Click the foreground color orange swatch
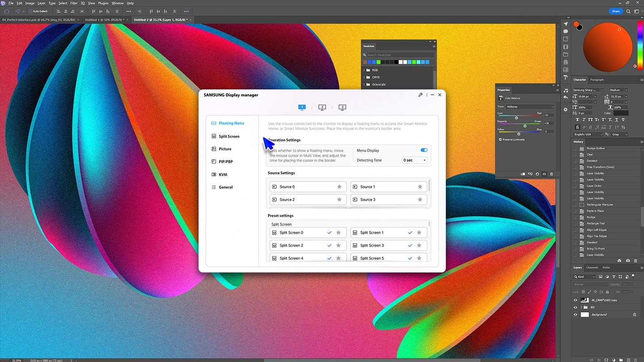Image resolution: width=644 pixels, height=362 pixels. click(576, 24)
